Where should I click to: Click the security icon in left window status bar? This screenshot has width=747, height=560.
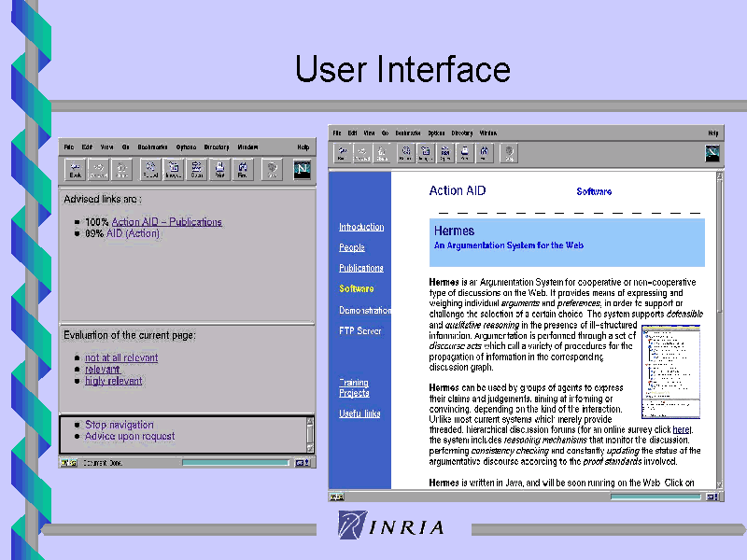[x=68, y=462]
